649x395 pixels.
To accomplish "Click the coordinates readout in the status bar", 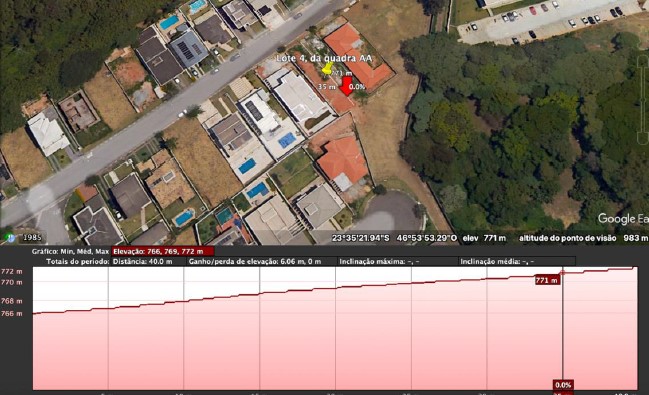I will pyautogui.click(x=394, y=238).
